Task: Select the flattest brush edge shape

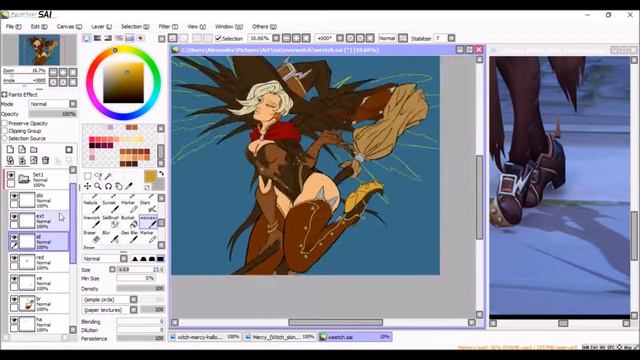Action: pyautogui.click(x=160, y=259)
